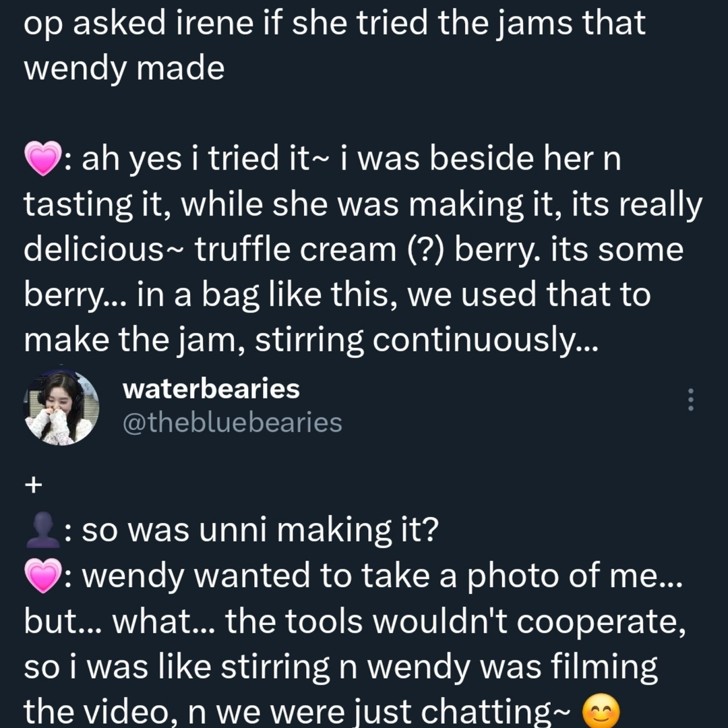
Task: Open the three-dot more options menu
Action: pos(690,399)
